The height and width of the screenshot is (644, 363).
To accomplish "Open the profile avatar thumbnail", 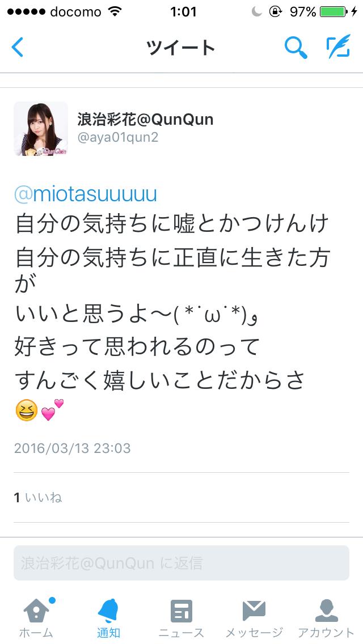I will [x=41, y=129].
